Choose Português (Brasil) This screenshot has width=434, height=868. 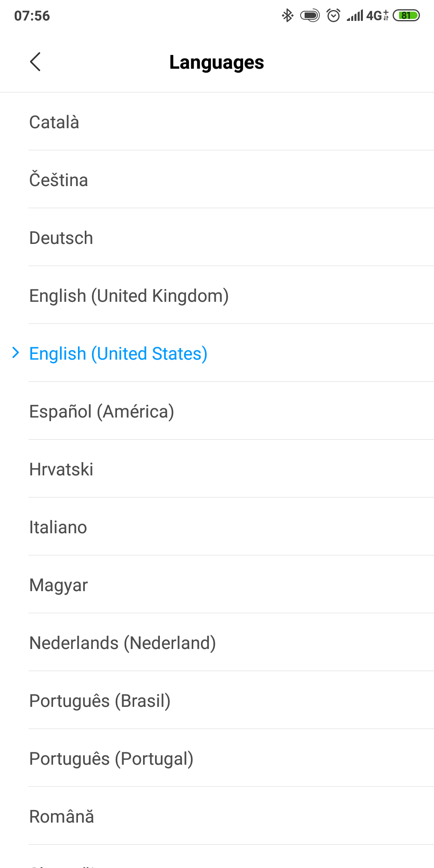point(100,701)
